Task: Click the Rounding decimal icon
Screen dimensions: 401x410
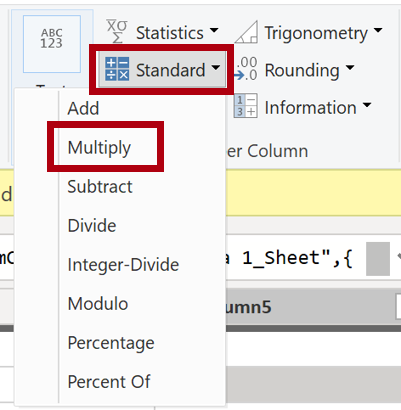Action: click(x=246, y=69)
